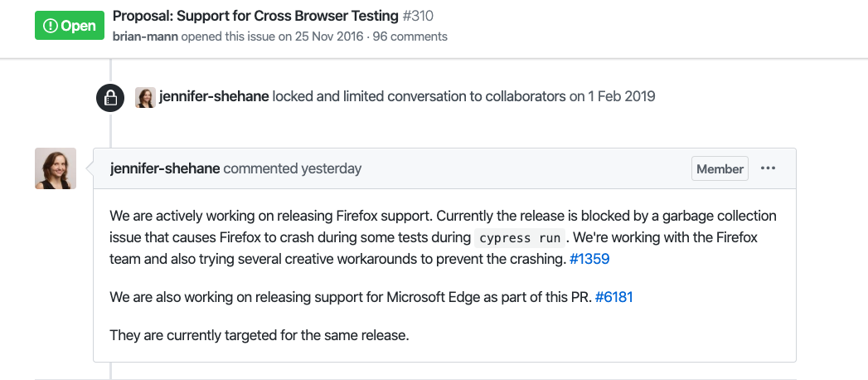Open the three-dot comment options menu
This screenshot has height=380, width=868.
tap(768, 168)
